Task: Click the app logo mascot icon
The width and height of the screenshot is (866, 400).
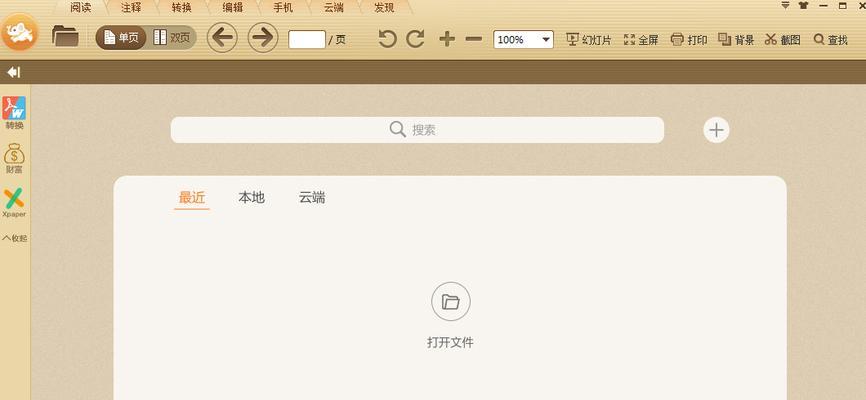Action: tap(20, 33)
